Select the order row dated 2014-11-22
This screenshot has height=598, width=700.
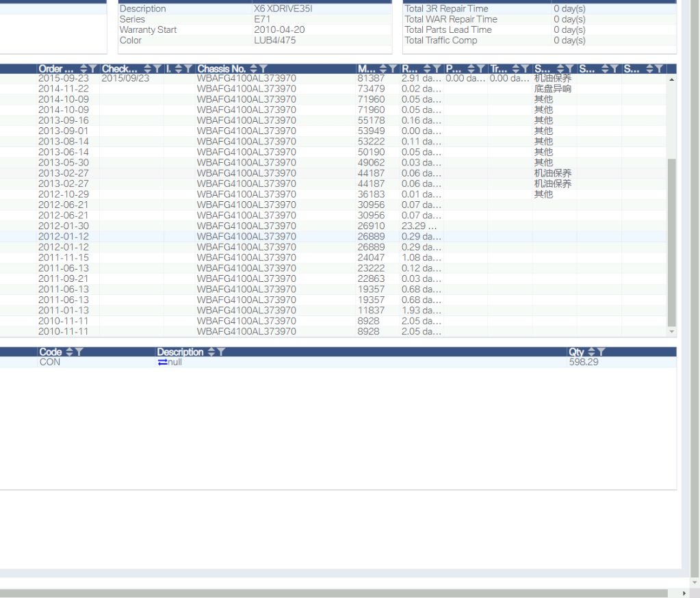(x=333, y=89)
